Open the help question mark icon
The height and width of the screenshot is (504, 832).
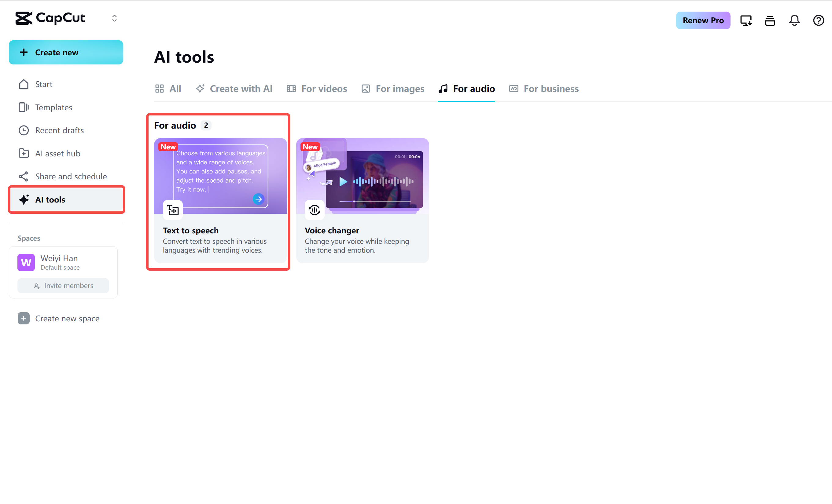pos(818,20)
